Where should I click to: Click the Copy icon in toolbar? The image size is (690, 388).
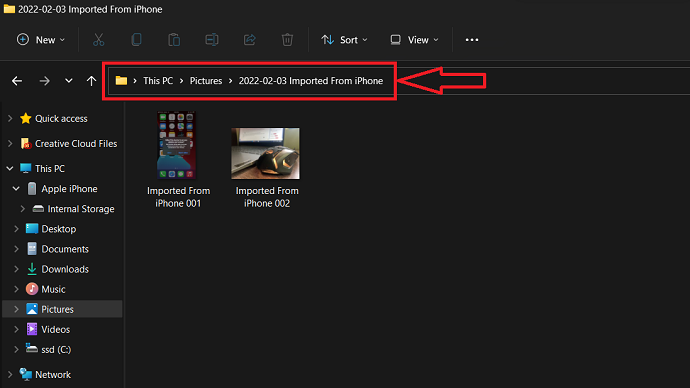(136, 40)
